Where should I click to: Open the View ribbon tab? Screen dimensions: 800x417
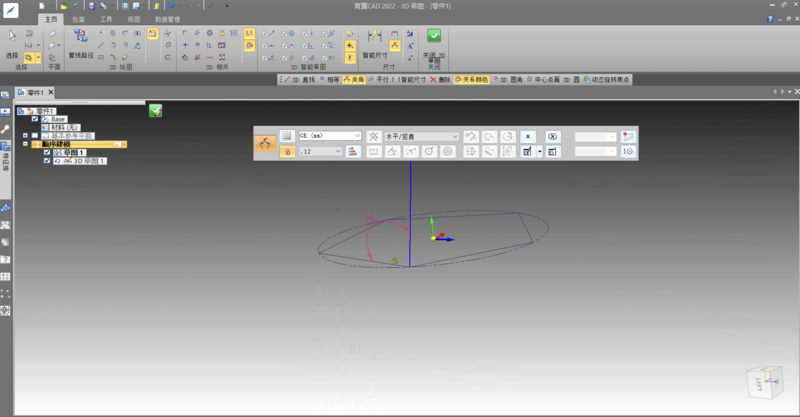(x=133, y=19)
